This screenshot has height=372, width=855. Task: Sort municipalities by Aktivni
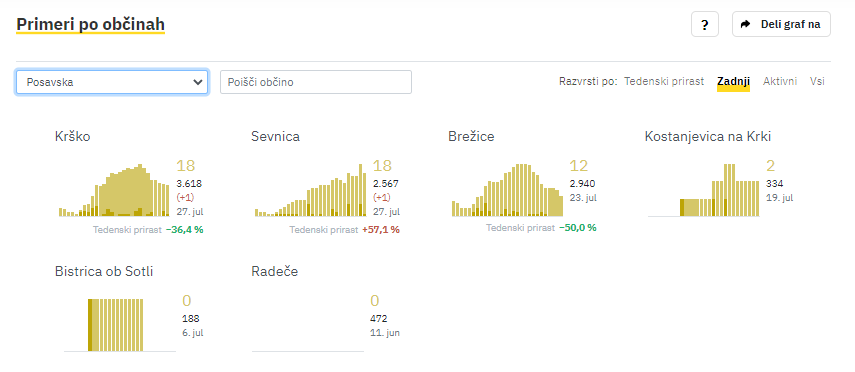point(780,82)
